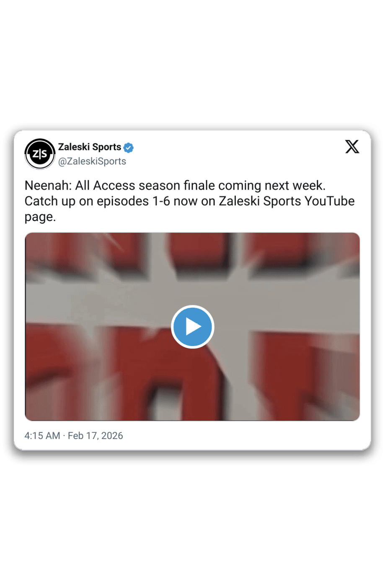Click the word "YouTube" in the tweet

pos(330,201)
